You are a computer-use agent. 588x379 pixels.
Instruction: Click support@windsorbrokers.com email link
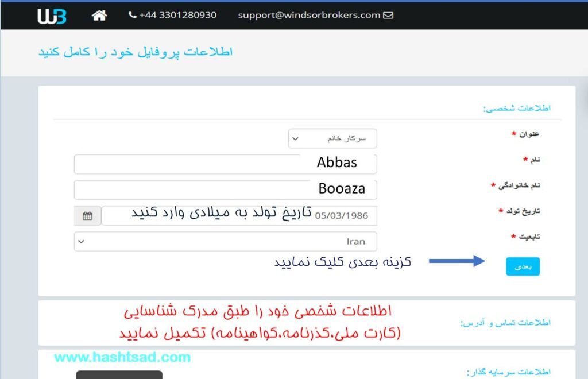click(310, 16)
